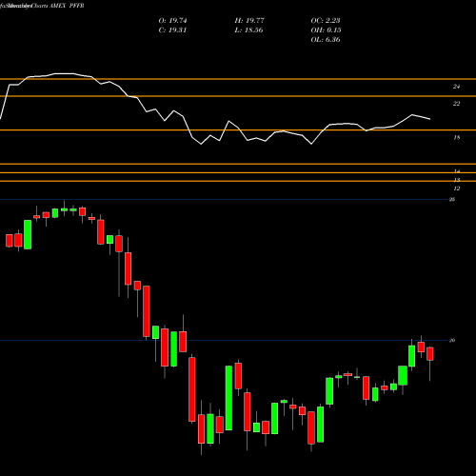The width and height of the screenshot is (476, 476).
Task: Click the close value "C: 19.31"
Action: click(x=172, y=30)
